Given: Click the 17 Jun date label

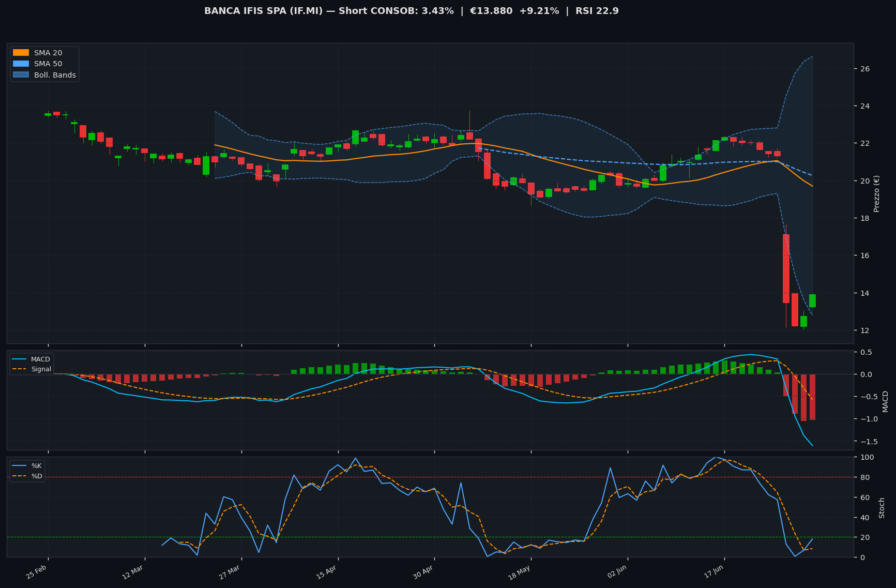Looking at the screenshot, I should pyautogui.click(x=713, y=571).
